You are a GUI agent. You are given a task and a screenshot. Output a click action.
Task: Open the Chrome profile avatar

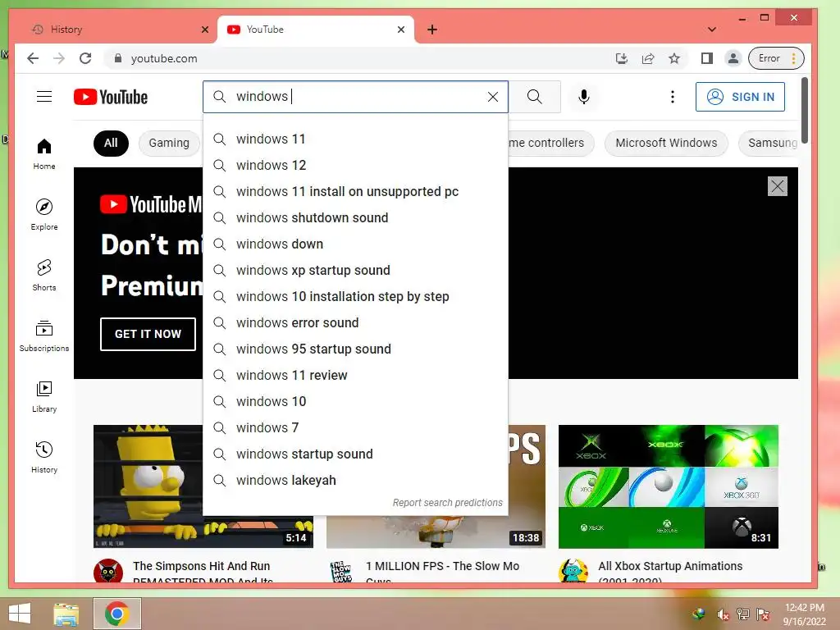(733, 58)
